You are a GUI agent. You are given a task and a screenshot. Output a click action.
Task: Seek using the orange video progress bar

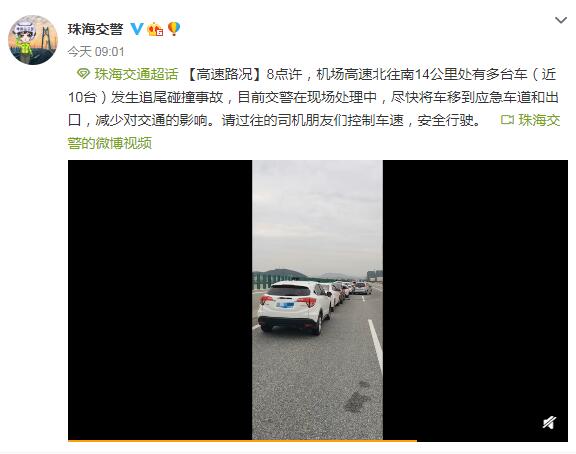pos(242,440)
